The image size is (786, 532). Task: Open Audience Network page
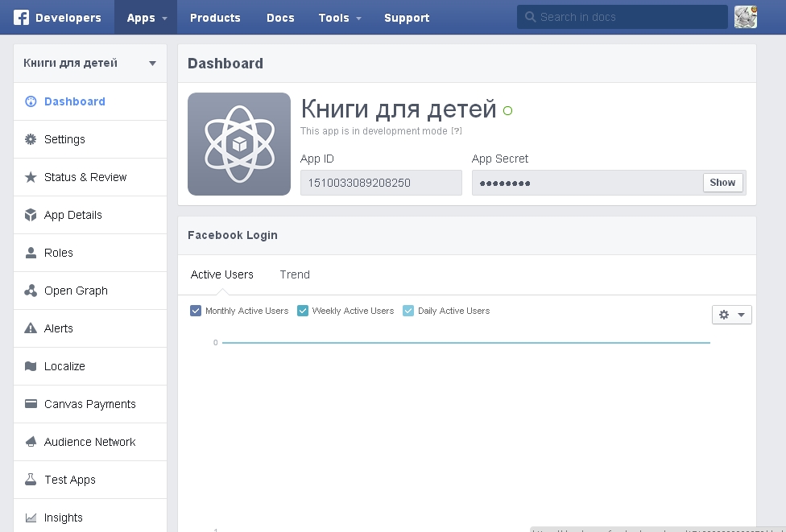tap(90, 442)
